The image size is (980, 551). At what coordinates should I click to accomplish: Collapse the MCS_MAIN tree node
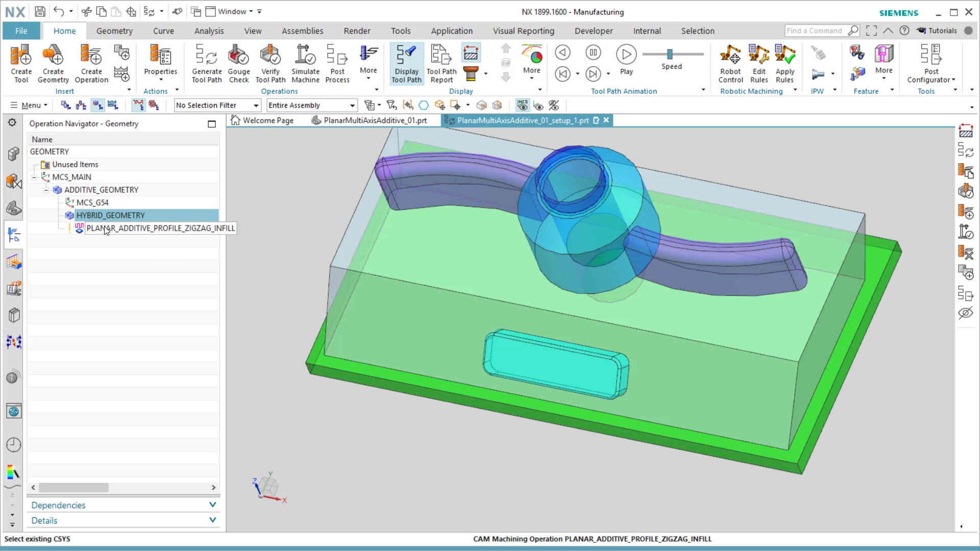pyautogui.click(x=34, y=177)
